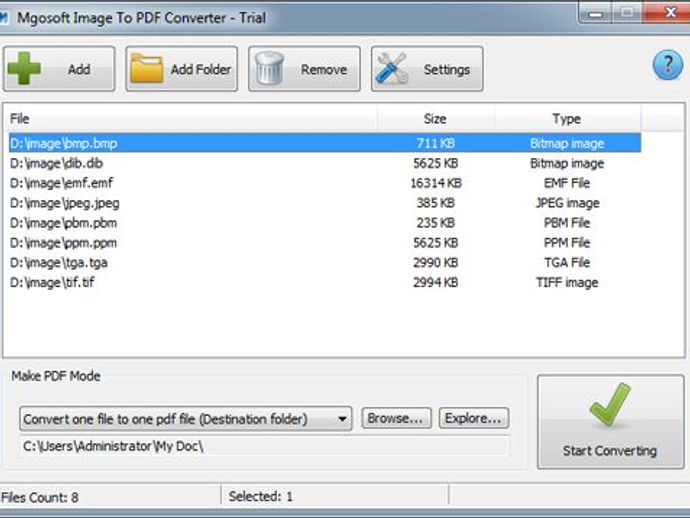Sort by the Type column header
Screen dimensions: 690x518
point(567,119)
